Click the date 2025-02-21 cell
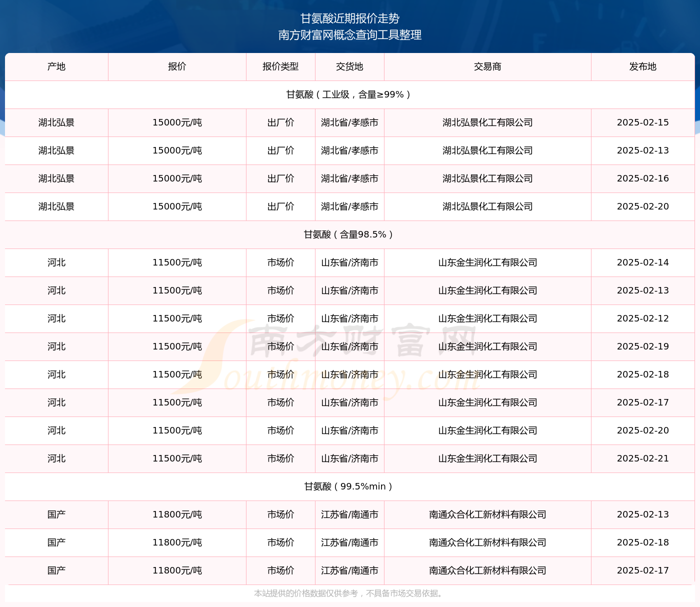The height and width of the screenshot is (607, 700). (643, 458)
